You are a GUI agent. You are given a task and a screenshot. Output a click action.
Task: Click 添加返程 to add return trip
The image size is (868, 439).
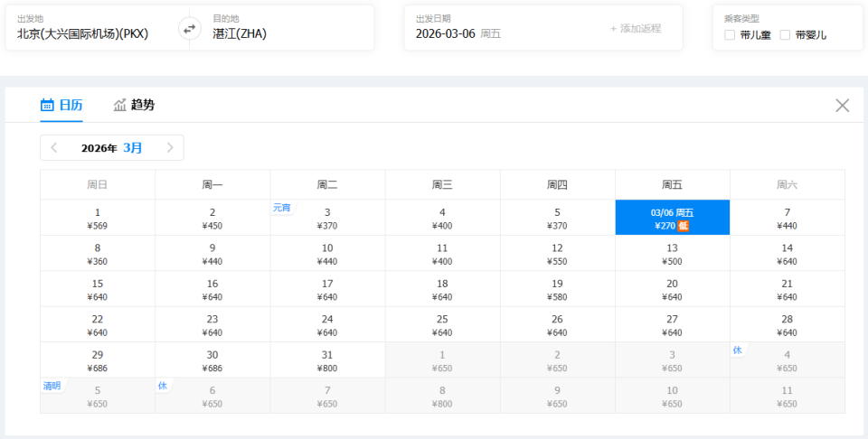point(636,28)
